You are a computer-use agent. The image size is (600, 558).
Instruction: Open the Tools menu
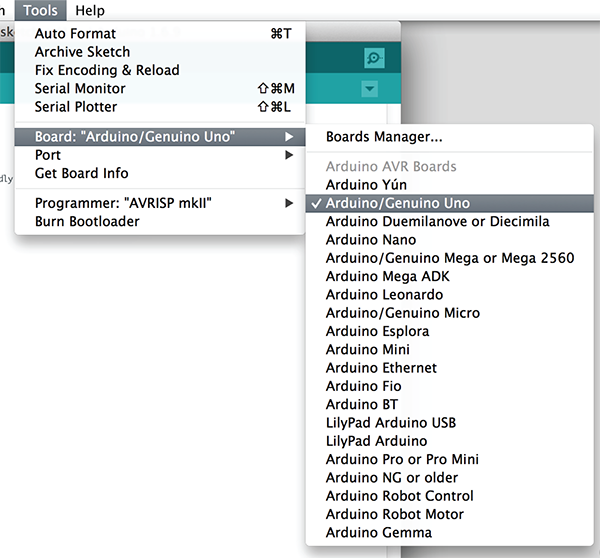point(40,10)
